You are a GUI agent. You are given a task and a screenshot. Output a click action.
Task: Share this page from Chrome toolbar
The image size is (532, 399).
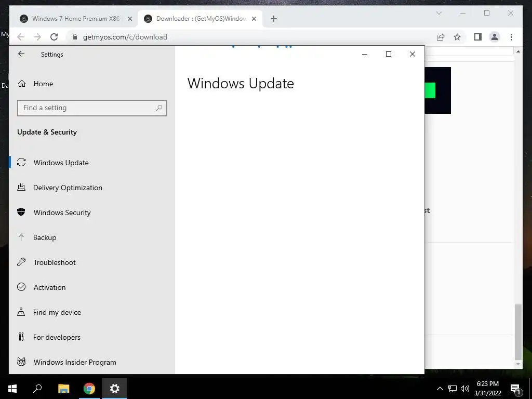441,37
